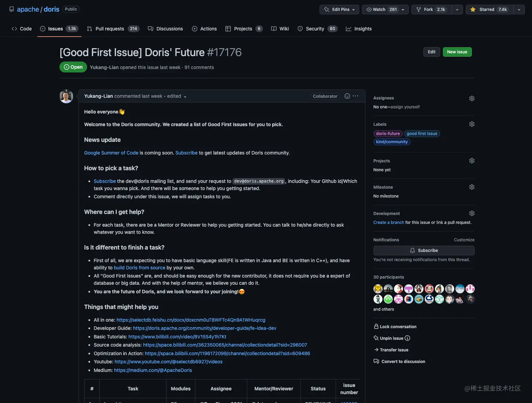
Task: Switch to the Issues tab
Action: (59, 29)
